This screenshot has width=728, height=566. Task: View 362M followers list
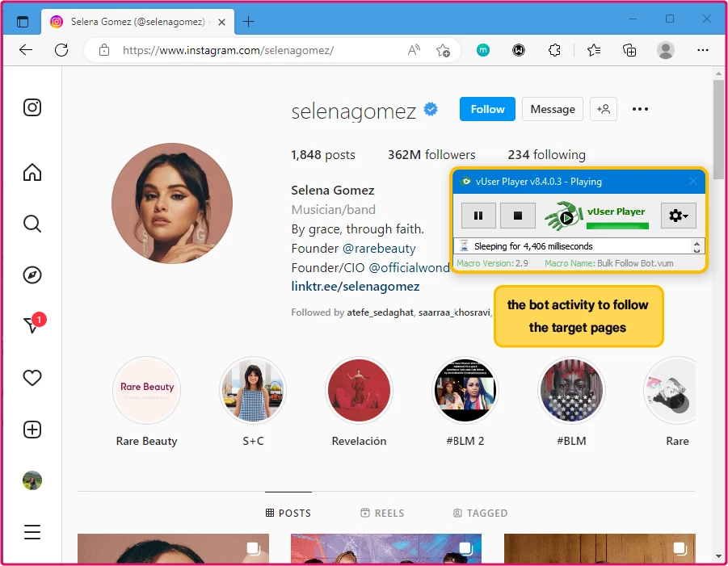pyautogui.click(x=431, y=154)
